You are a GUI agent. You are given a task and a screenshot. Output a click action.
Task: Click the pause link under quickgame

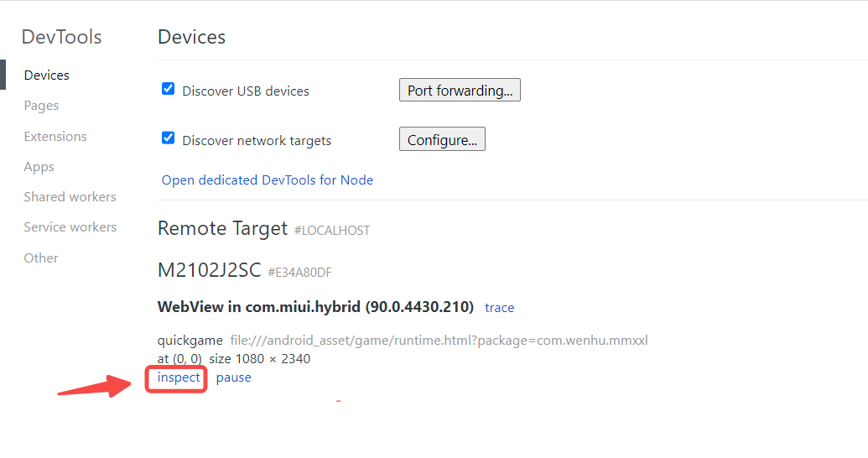point(233,377)
